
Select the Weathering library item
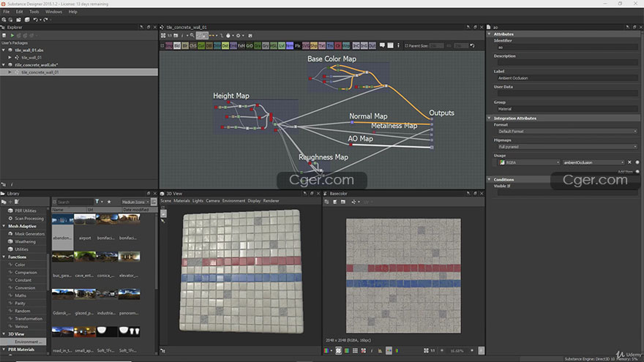click(25, 242)
